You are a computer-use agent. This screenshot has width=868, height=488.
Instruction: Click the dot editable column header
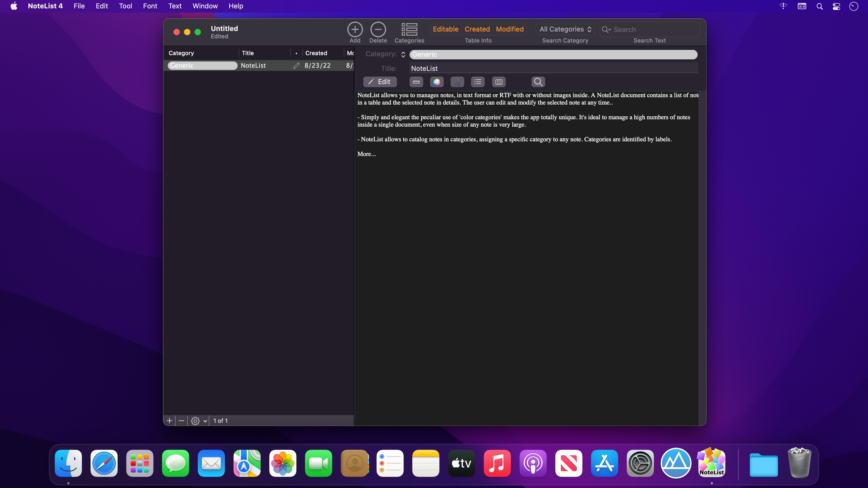(296, 53)
